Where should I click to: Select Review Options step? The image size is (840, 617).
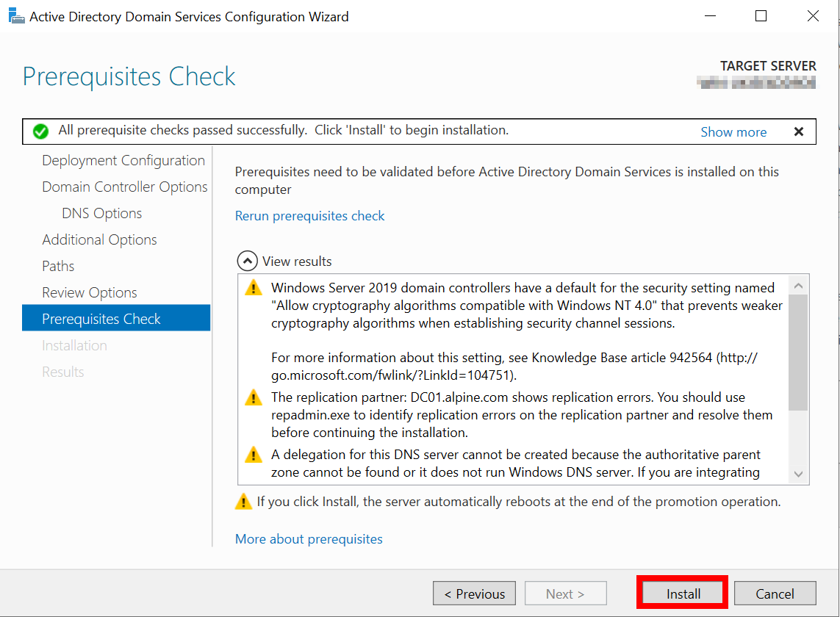(90, 292)
